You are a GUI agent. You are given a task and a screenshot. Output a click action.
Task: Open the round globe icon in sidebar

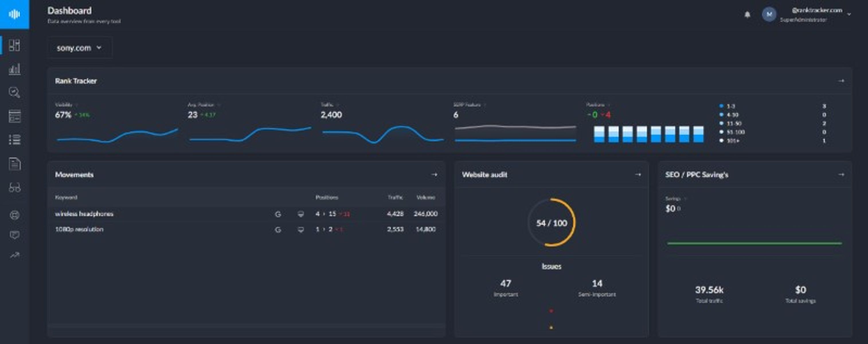tap(15, 215)
